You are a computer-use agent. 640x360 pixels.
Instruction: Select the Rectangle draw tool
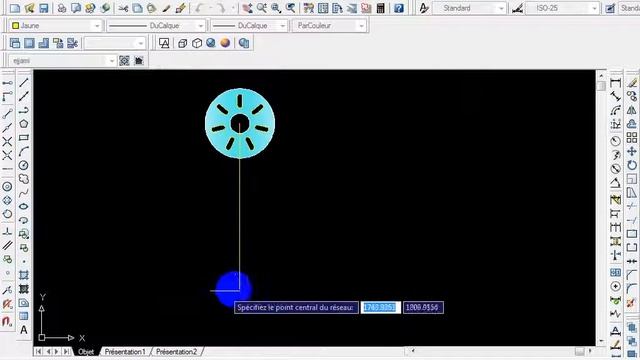24,138
